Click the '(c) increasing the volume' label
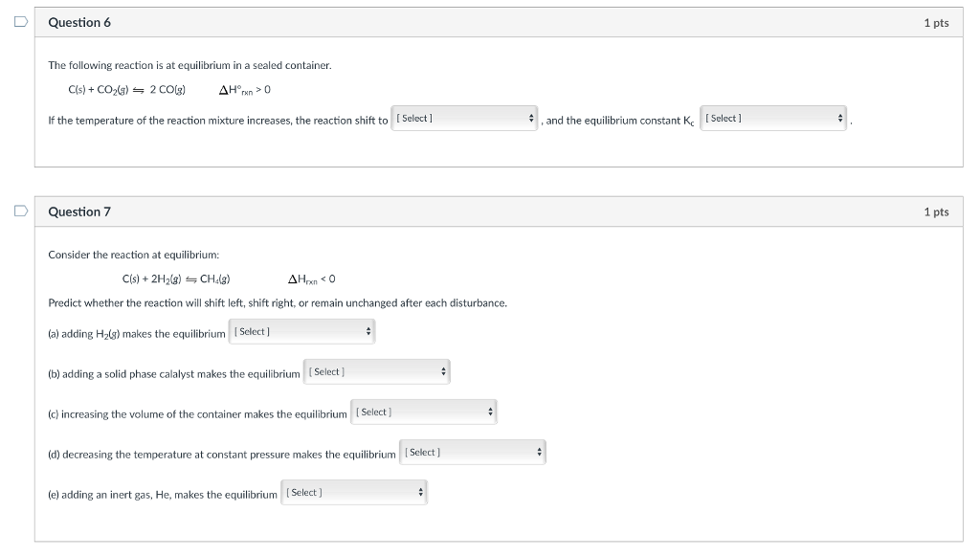Image resolution: width=980 pixels, height=557 pixels. (197, 414)
